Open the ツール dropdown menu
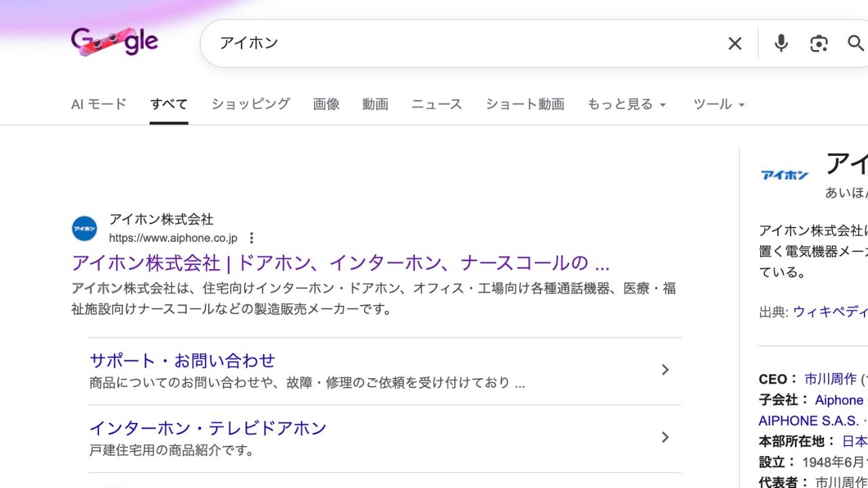The height and width of the screenshot is (488, 868). (x=719, y=104)
